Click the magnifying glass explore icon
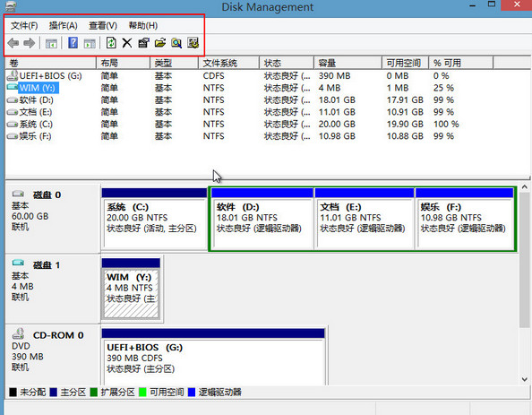The image size is (532, 415). point(176,43)
